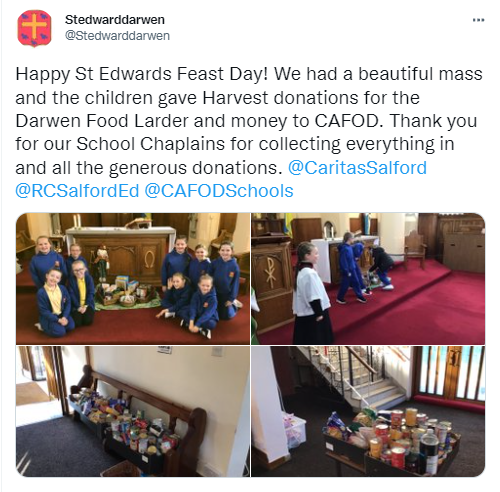Open photo of tinned food by staircase
The image size is (500, 492).
368,411
